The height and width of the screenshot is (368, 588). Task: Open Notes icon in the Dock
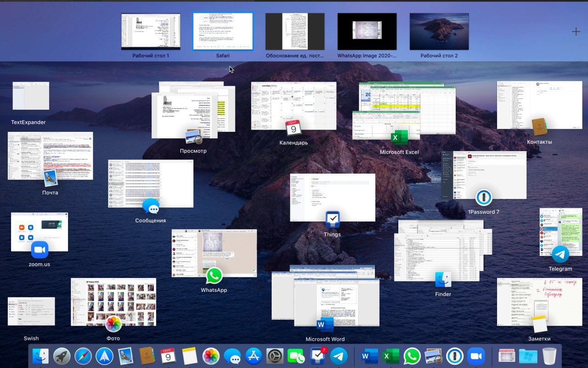click(190, 356)
